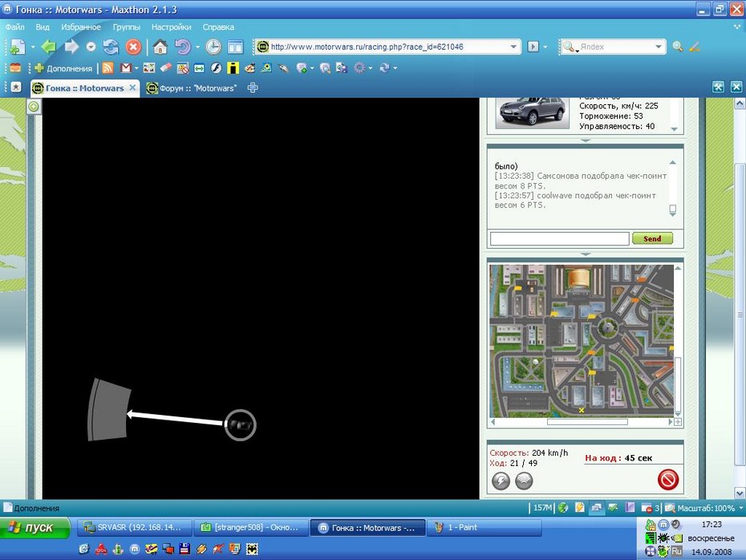Image resolution: width=746 pixels, height=560 pixels.
Task: Switch to the 1 - Paint taskbar window
Action: [x=484, y=528]
